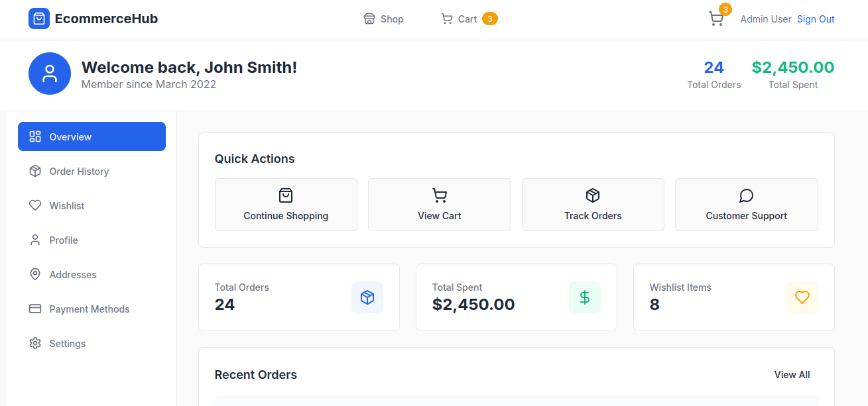868x406 pixels.
Task: Click the green dollar sign icon
Action: 585,297
